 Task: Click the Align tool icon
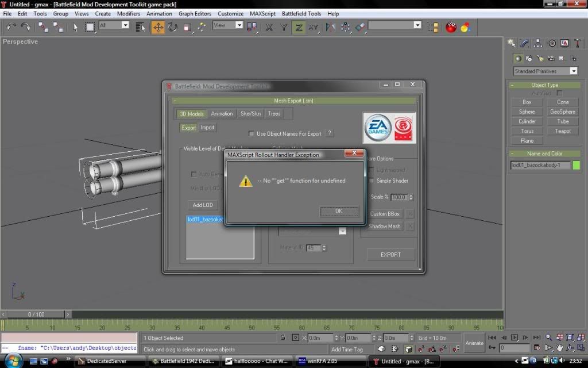(x=360, y=27)
